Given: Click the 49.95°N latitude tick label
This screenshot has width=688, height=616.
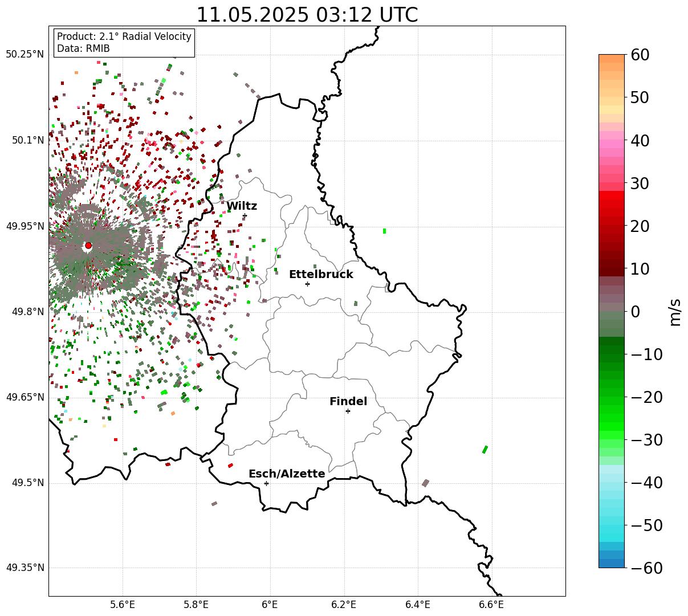Looking at the screenshot, I should [25, 226].
